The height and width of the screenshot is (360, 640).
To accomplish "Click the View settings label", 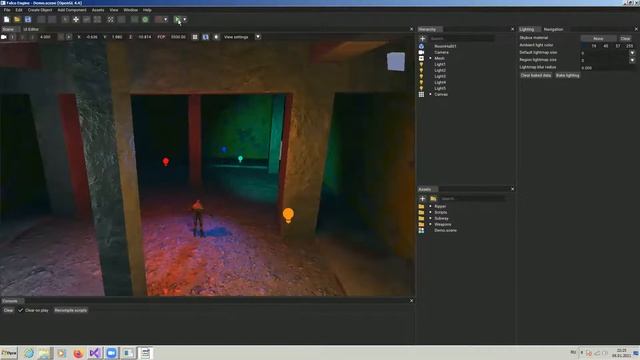I will tap(236, 37).
